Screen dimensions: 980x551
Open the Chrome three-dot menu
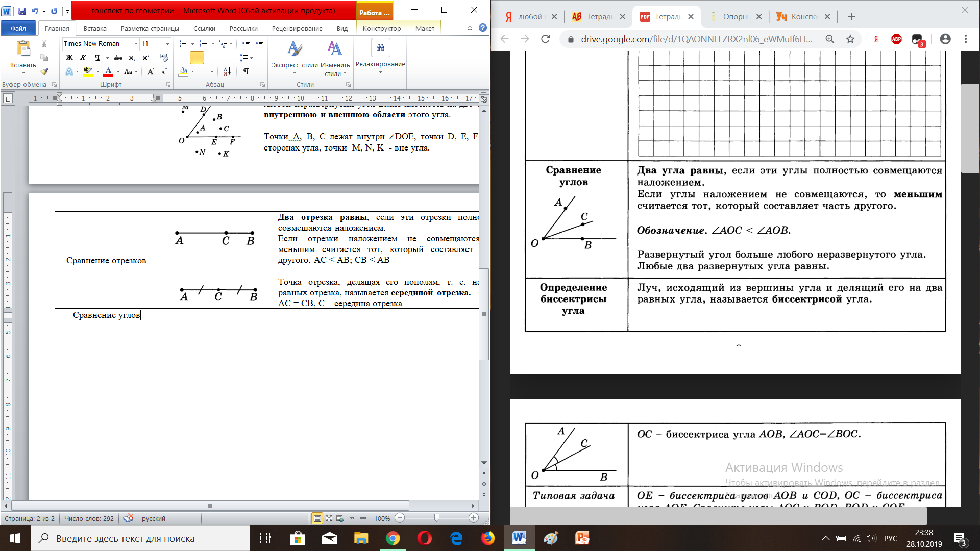point(966,39)
